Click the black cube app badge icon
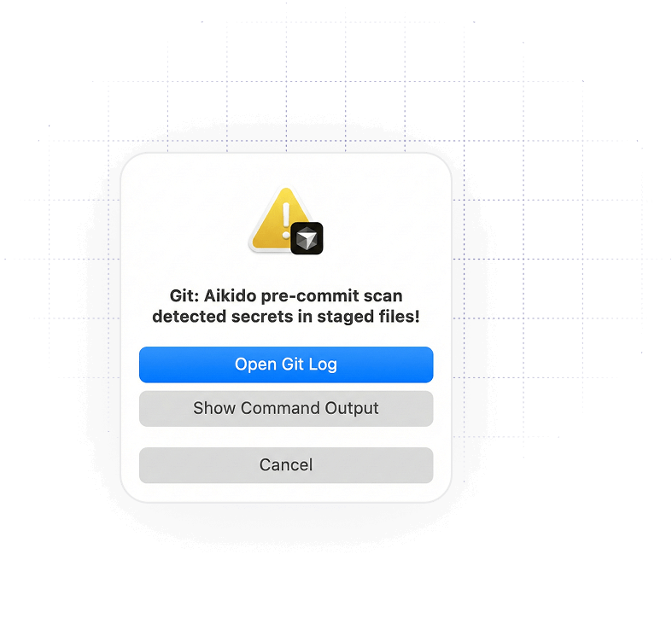Image resolution: width=672 pixels, height=630 pixels. point(307,238)
